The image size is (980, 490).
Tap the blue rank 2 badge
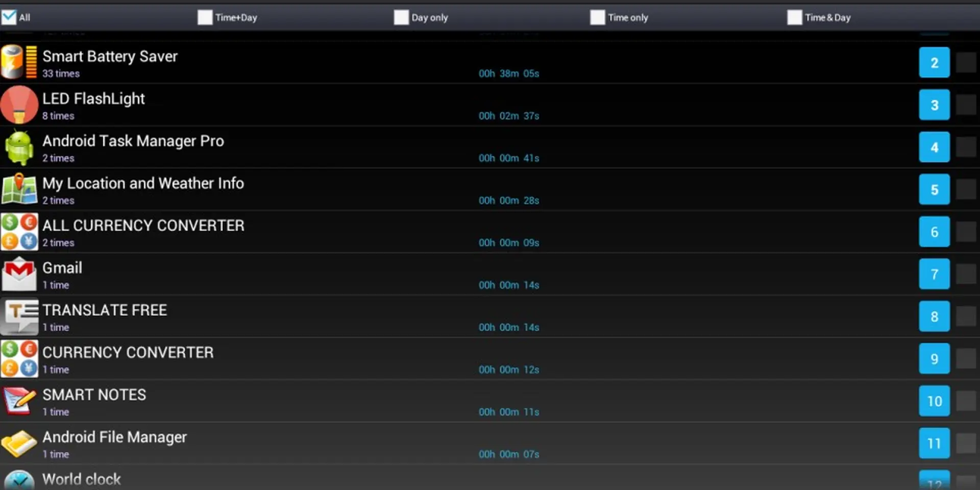(x=934, y=62)
